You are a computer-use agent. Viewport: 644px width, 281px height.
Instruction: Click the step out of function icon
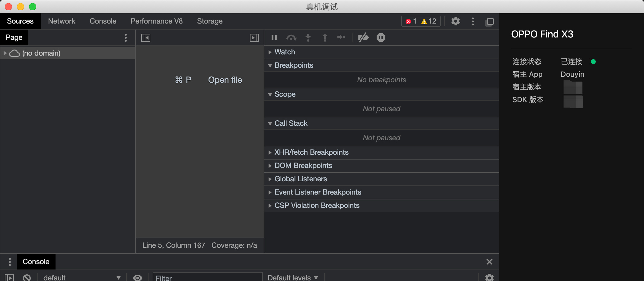point(325,37)
